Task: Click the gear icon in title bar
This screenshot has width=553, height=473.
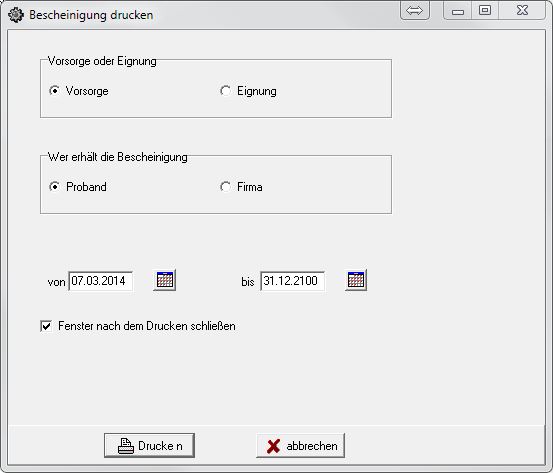Action: [x=16, y=15]
